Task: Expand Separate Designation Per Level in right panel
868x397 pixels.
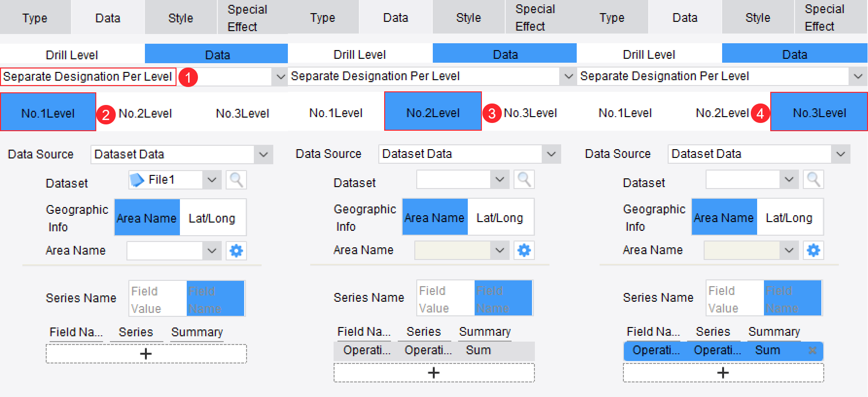Action: tap(858, 76)
